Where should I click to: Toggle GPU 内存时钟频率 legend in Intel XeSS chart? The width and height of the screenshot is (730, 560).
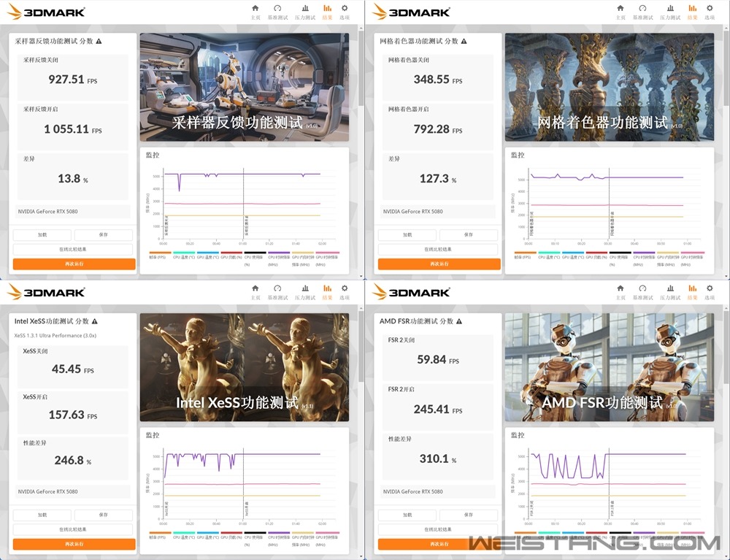303,540
